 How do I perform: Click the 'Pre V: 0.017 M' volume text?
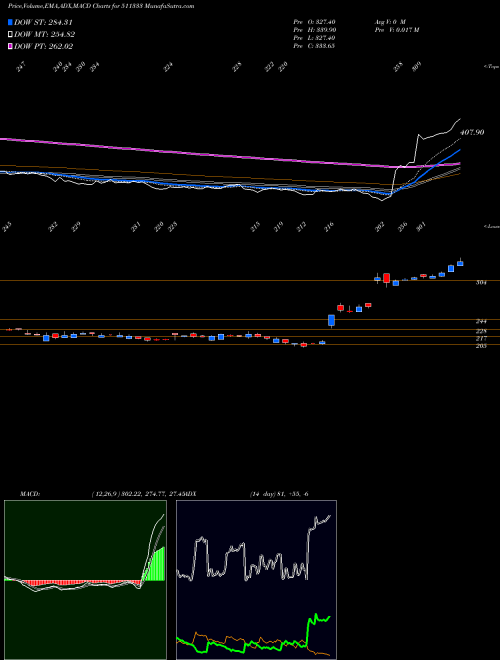pos(396,30)
